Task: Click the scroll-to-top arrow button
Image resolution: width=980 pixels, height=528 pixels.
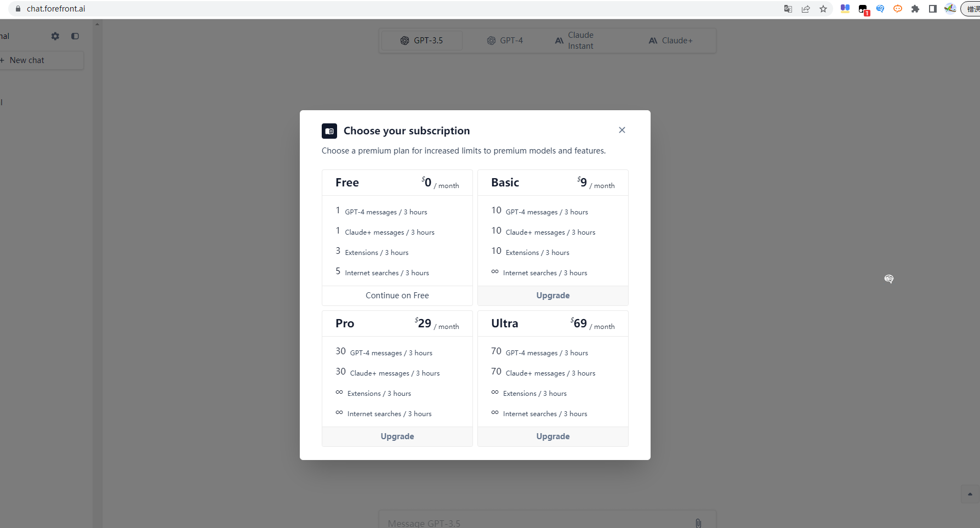Action: coord(970,494)
